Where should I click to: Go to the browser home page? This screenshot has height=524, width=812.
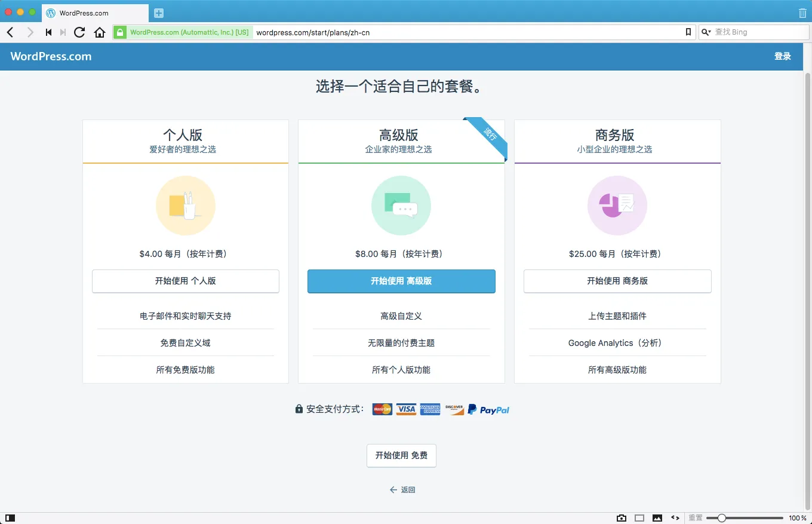(x=100, y=32)
